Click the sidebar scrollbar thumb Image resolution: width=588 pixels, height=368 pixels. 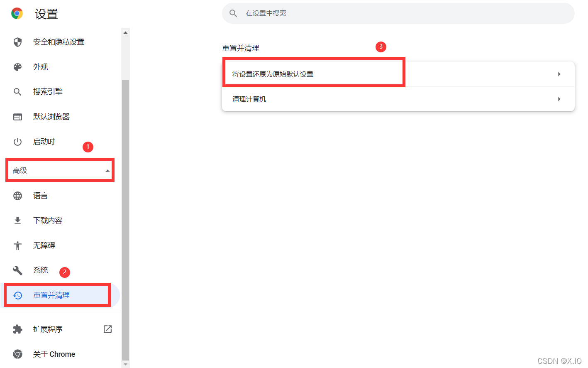125,220
